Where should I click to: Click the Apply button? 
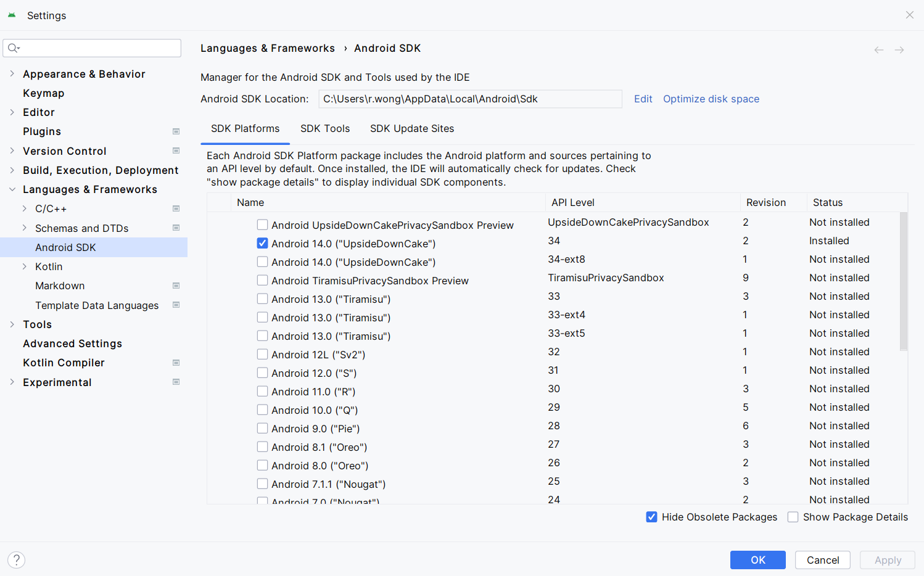pyautogui.click(x=888, y=560)
